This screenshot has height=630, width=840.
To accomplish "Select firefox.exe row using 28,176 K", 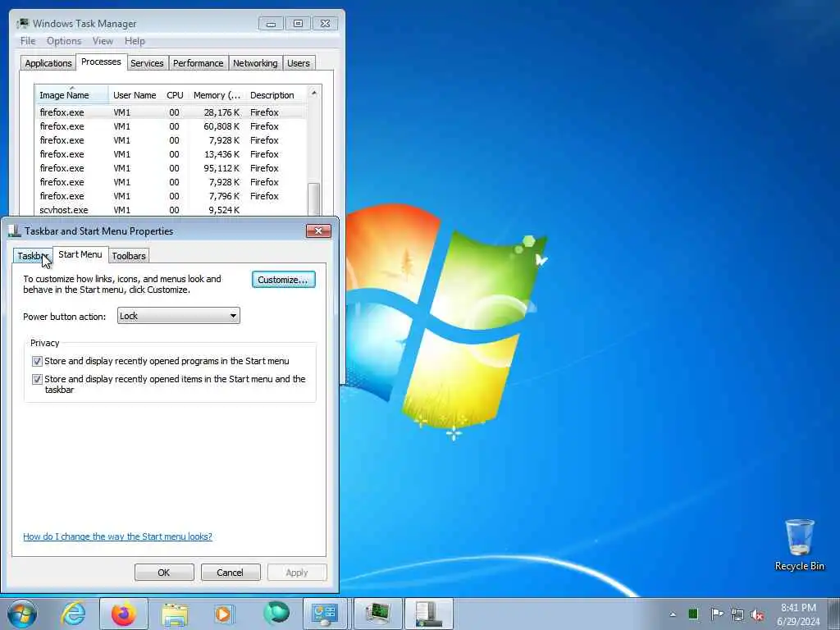I will (x=171, y=112).
